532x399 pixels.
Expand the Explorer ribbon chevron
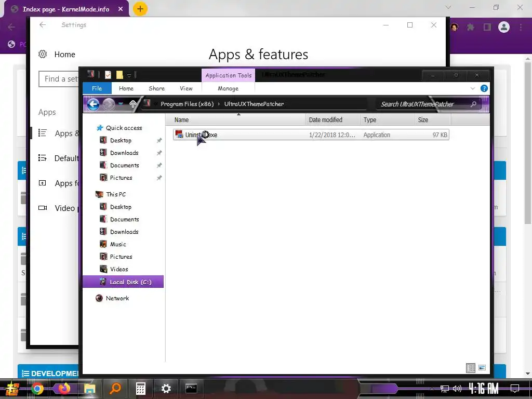[473, 88]
